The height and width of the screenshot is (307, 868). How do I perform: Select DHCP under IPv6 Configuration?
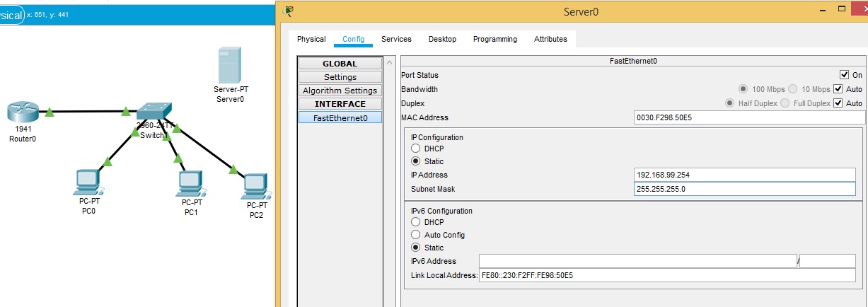[x=416, y=222]
